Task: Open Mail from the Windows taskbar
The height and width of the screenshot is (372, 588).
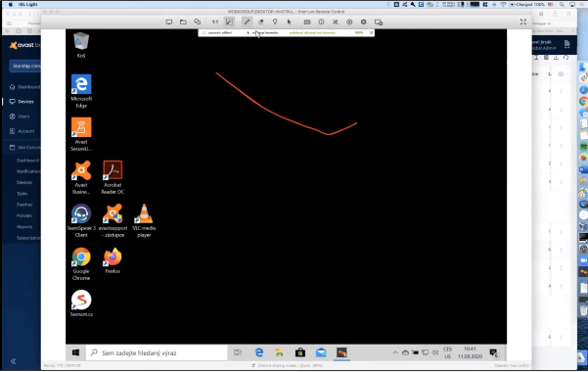Action: pos(321,352)
